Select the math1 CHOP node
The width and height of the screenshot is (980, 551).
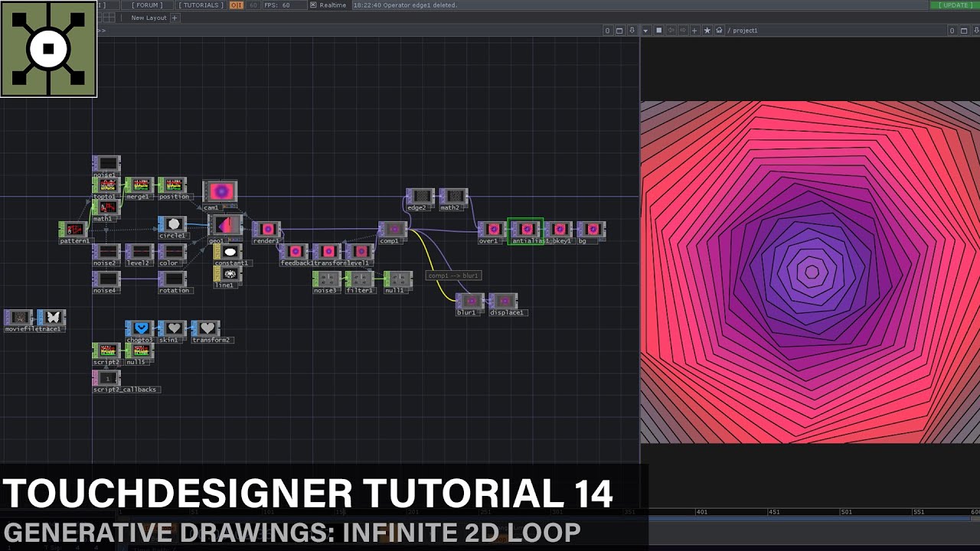tap(106, 207)
